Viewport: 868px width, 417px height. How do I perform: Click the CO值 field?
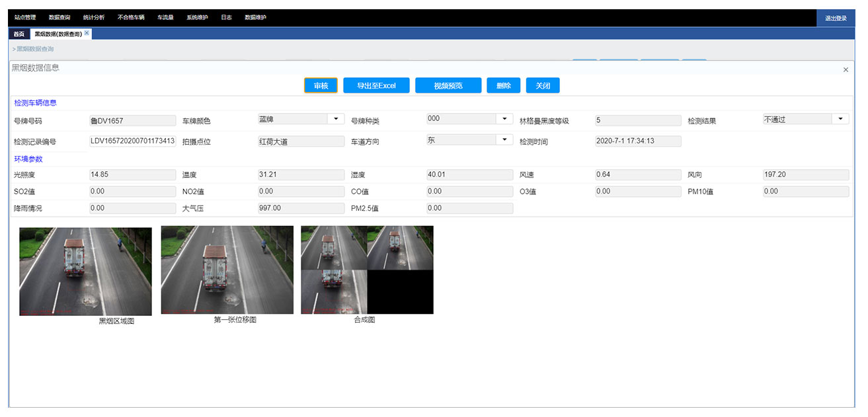pos(470,192)
